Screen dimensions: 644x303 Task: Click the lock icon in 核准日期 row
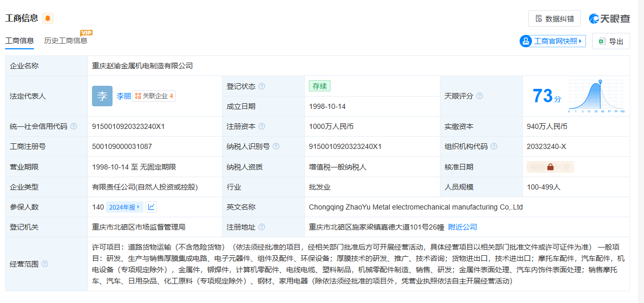tap(550, 167)
